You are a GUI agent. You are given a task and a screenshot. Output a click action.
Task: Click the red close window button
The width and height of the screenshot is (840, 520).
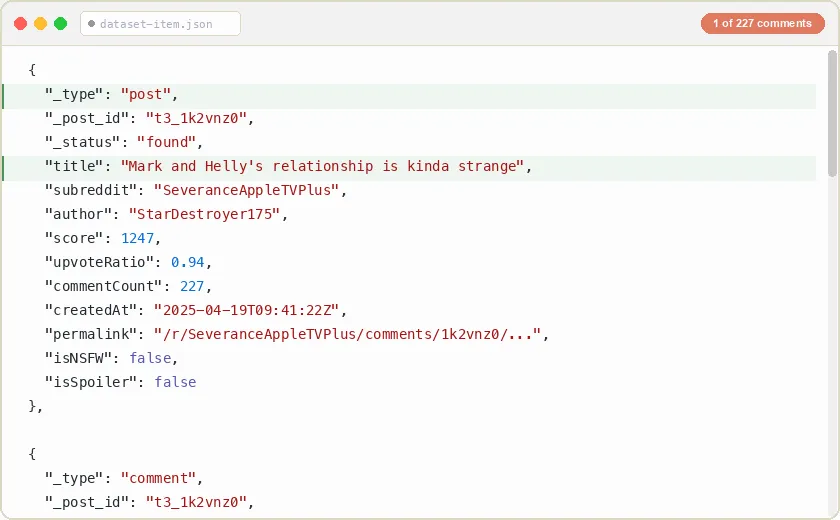20,24
